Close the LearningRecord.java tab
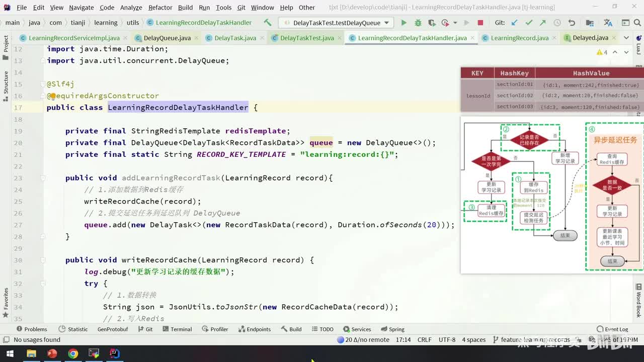The height and width of the screenshot is (362, 644). coord(554,38)
